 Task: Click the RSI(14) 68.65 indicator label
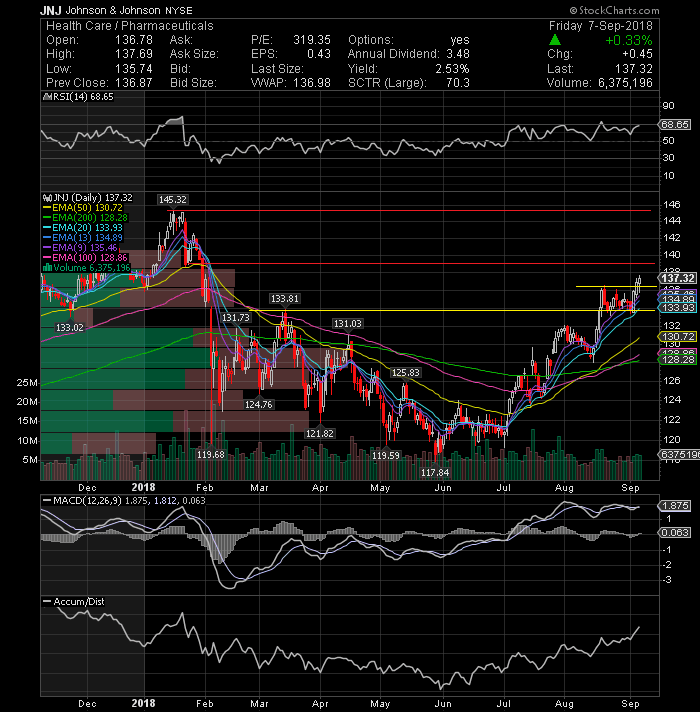tap(81, 97)
